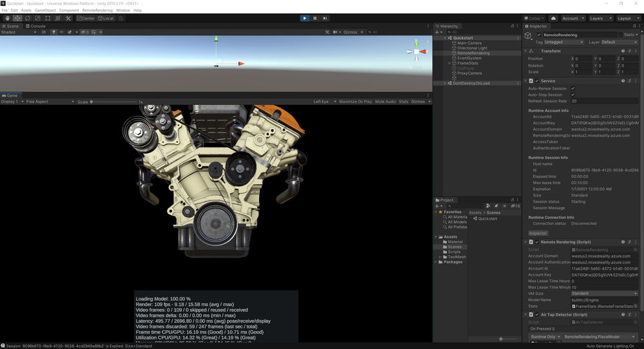Toggle the Center pivot button
Viewport: 644px width, 349px height.
(86, 19)
